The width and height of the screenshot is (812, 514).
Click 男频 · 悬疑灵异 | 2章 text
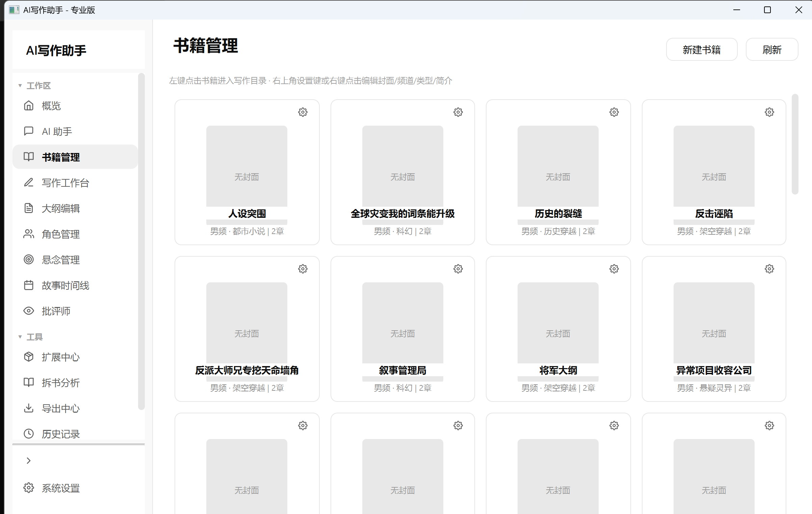coord(714,388)
